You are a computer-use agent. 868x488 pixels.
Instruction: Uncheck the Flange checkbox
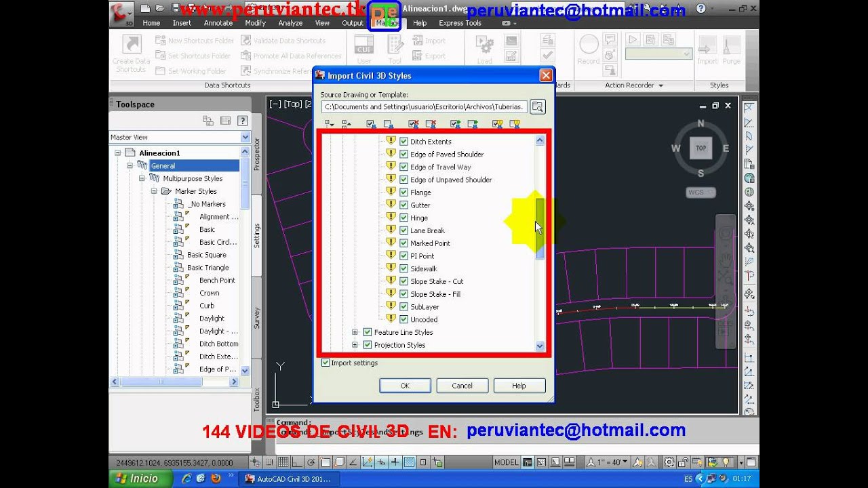[x=404, y=192]
